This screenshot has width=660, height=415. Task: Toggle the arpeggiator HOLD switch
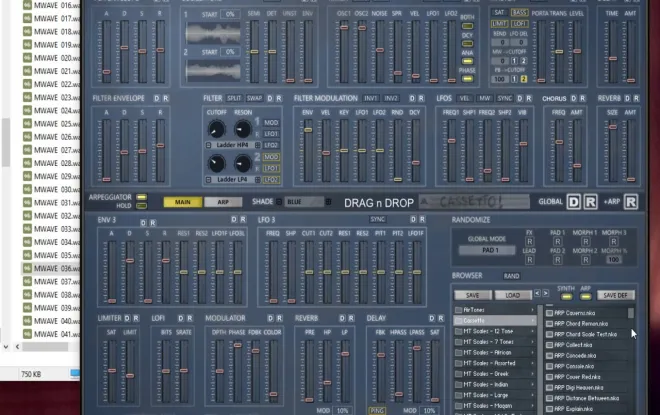pyautogui.click(x=141, y=206)
